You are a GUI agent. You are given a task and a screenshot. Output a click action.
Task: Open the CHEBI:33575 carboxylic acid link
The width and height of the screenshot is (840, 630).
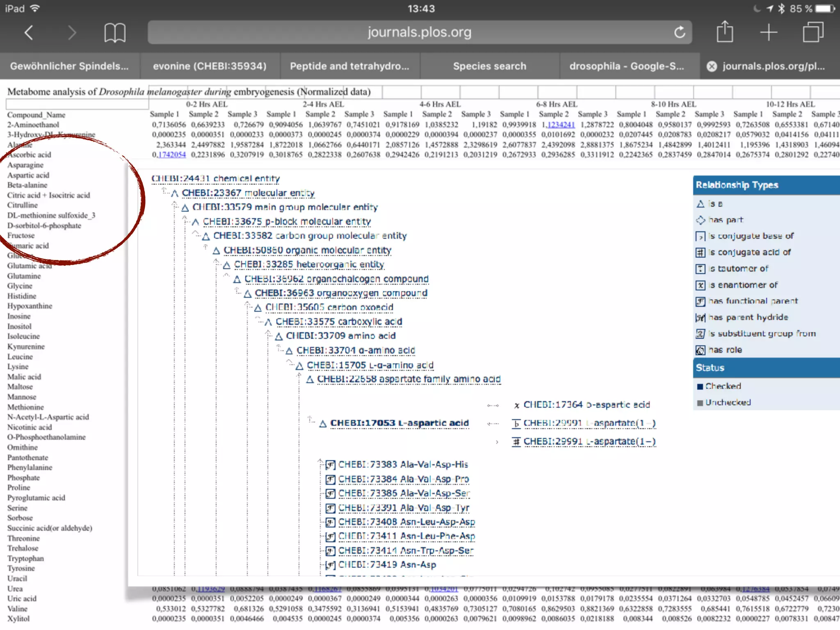click(x=338, y=322)
